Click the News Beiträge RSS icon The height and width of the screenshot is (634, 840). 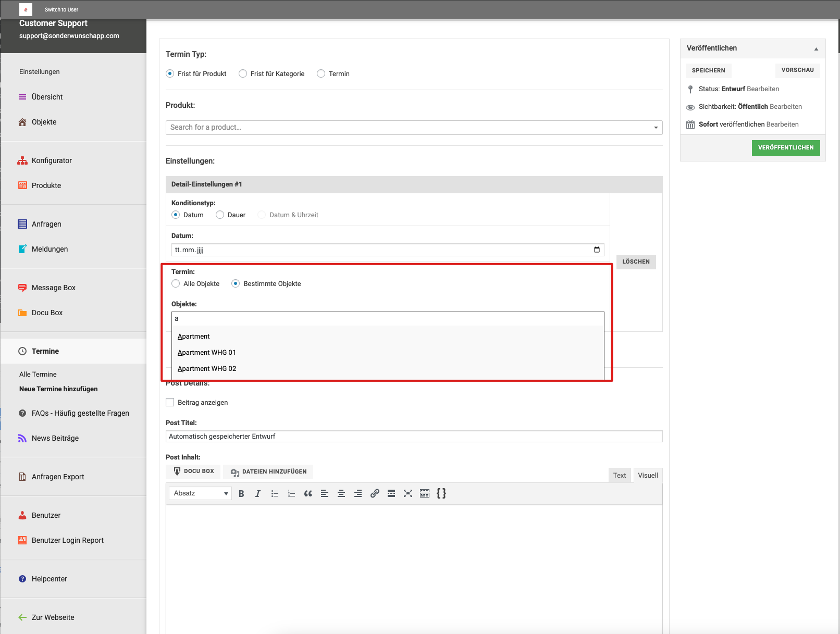click(x=22, y=438)
